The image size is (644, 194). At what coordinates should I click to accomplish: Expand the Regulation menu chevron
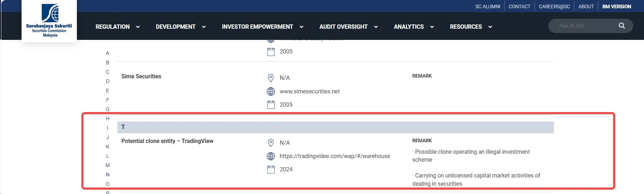pyautogui.click(x=138, y=27)
